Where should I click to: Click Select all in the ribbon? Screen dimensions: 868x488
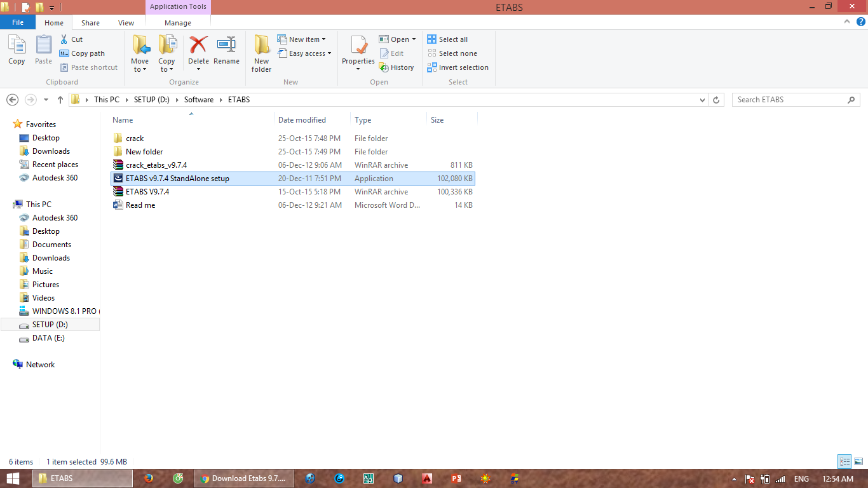[447, 39]
